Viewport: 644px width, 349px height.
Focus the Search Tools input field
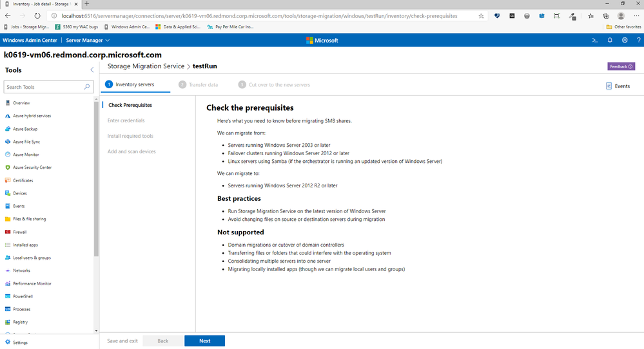48,87
